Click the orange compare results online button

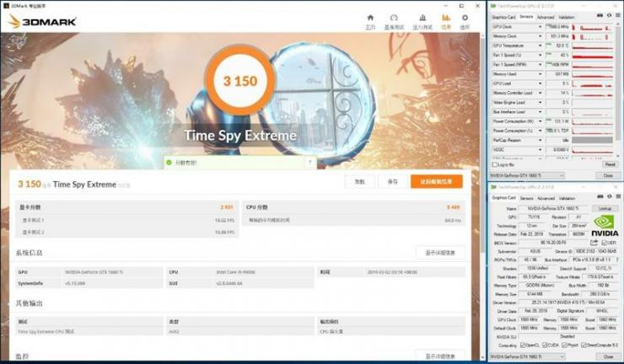(437, 181)
